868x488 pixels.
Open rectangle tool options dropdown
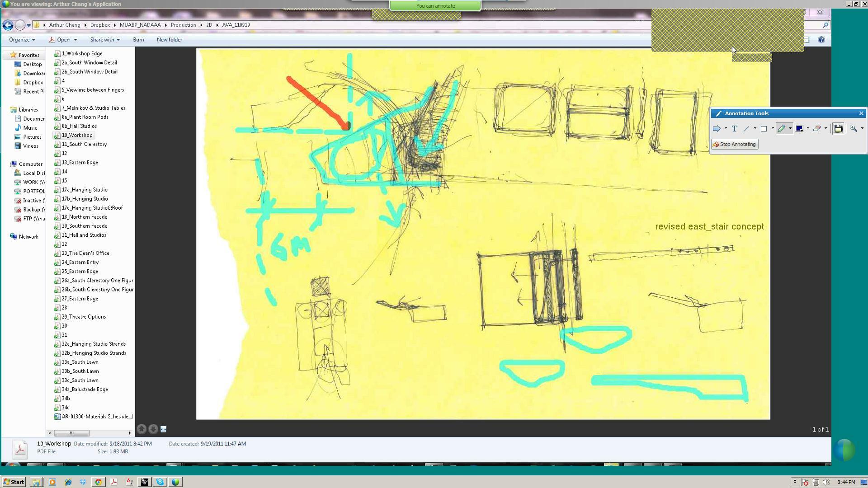[773, 129]
